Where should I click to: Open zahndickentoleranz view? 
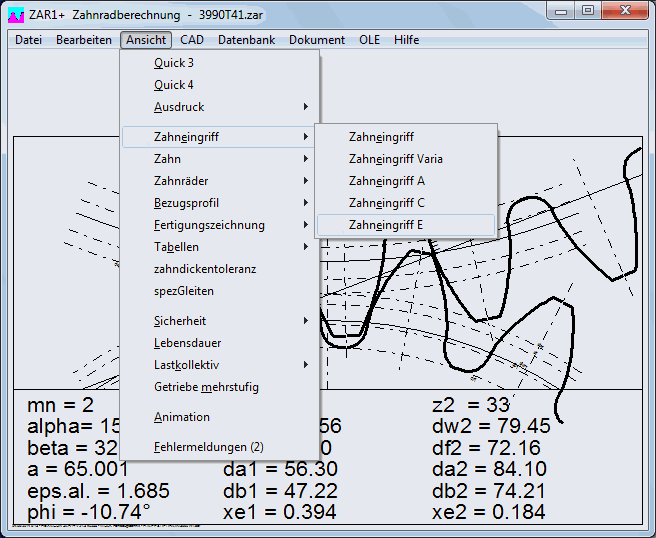tap(205, 269)
